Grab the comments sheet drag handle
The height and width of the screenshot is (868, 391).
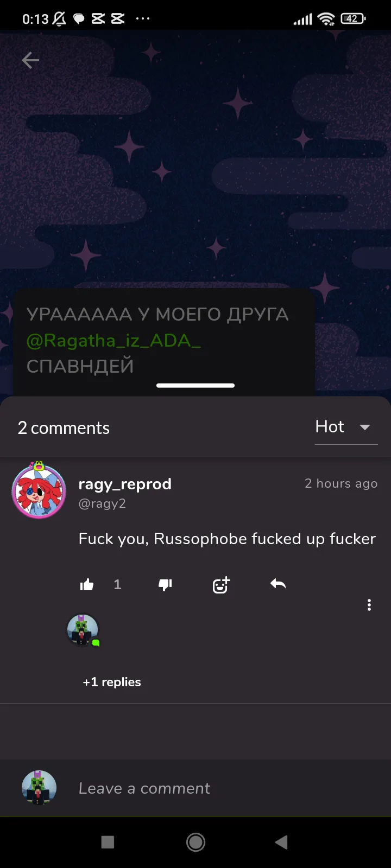pos(195,386)
